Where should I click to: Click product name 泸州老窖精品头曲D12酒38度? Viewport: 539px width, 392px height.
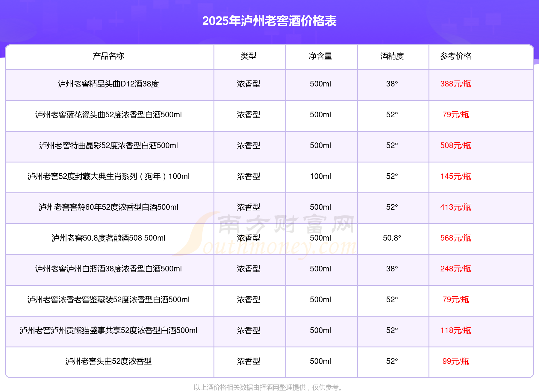click(x=108, y=84)
